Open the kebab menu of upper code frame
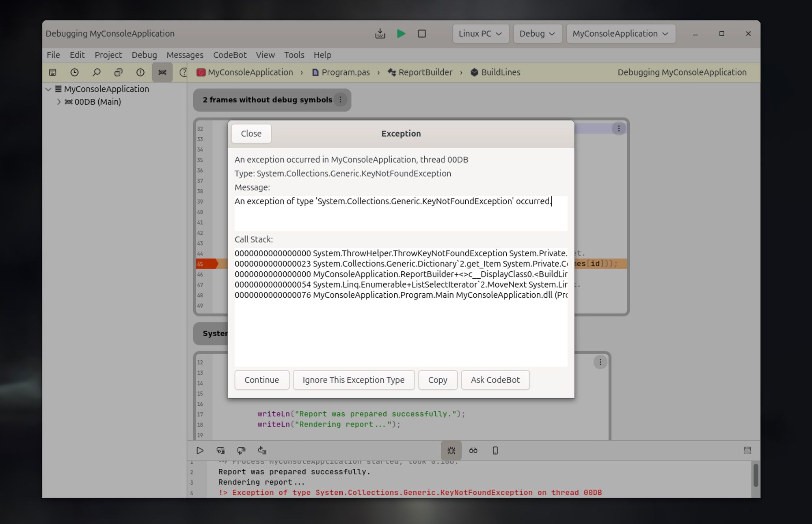The width and height of the screenshot is (812, 524). point(619,129)
